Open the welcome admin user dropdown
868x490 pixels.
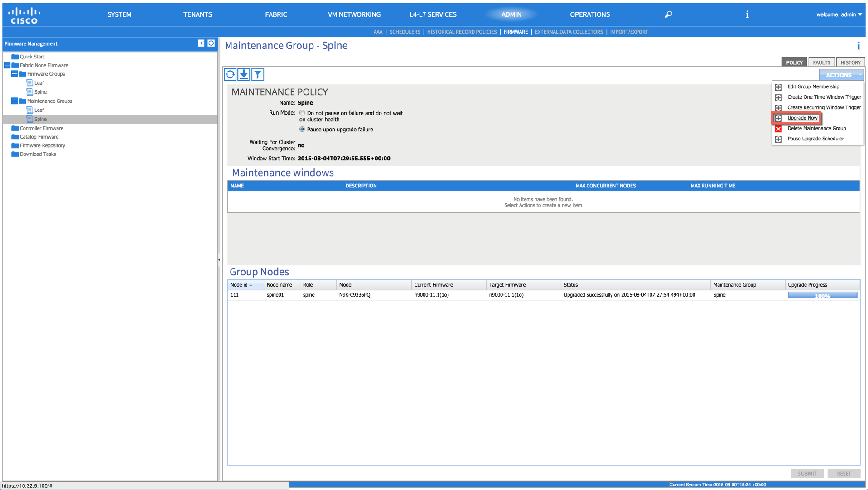[839, 14]
